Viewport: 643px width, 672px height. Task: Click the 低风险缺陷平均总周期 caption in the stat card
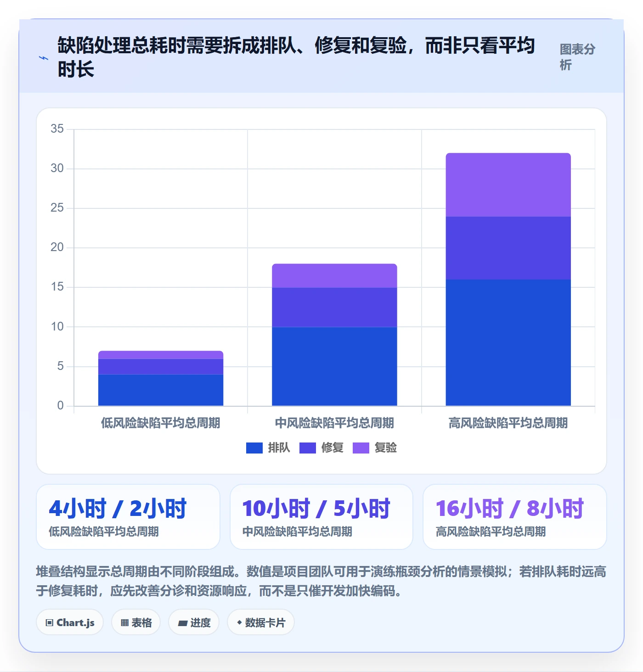(104, 532)
